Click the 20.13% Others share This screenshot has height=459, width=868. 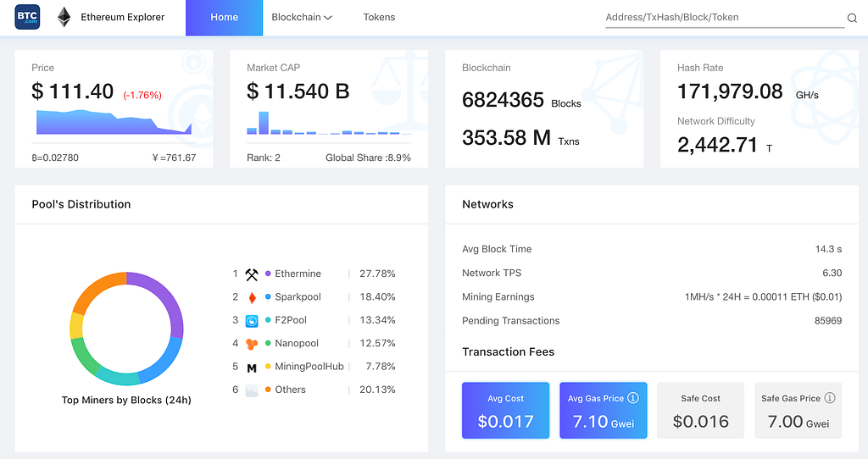click(x=377, y=390)
